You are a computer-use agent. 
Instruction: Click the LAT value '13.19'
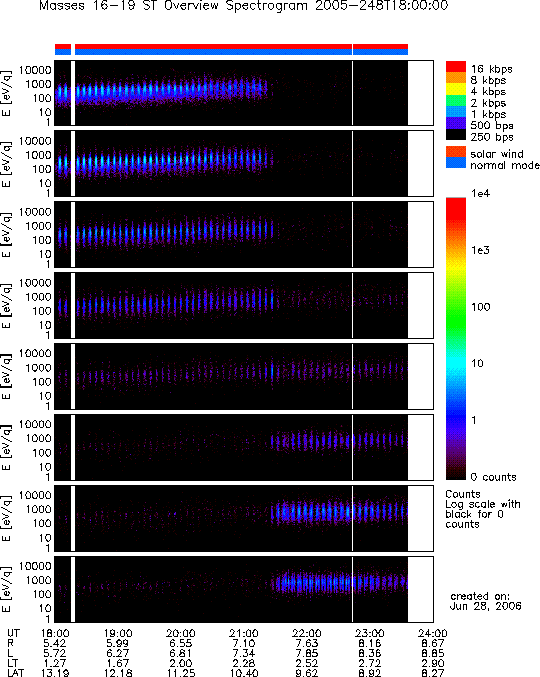click(55, 673)
